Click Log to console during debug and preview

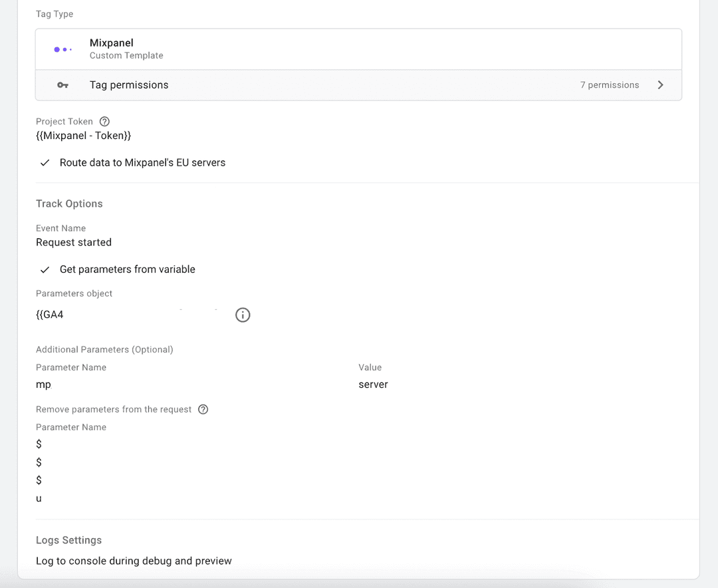(134, 561)
